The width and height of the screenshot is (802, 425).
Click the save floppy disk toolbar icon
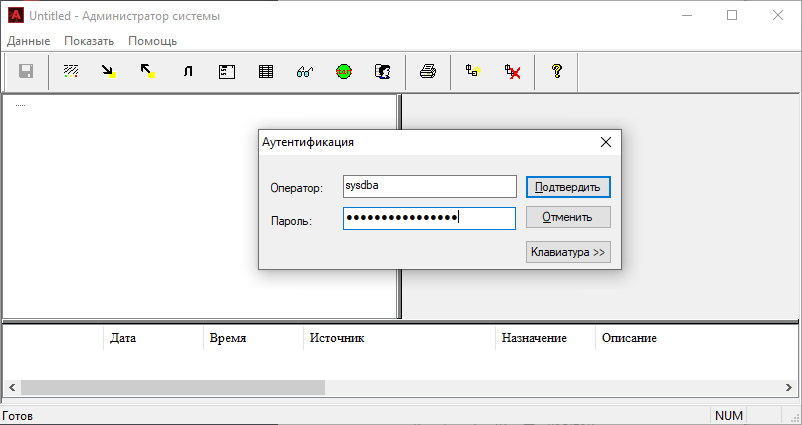coord(26,72)
